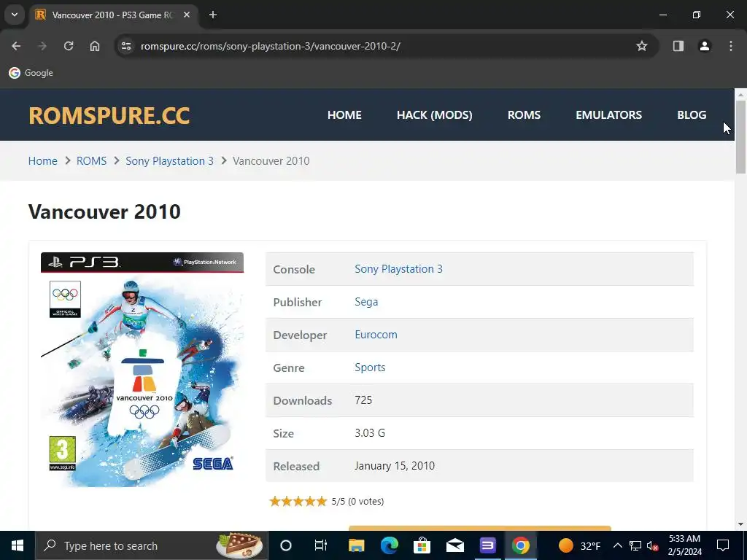The width and height of the screenshot is (747, 560).
Task: Open the EMULATORS menu
Action: 609,114
